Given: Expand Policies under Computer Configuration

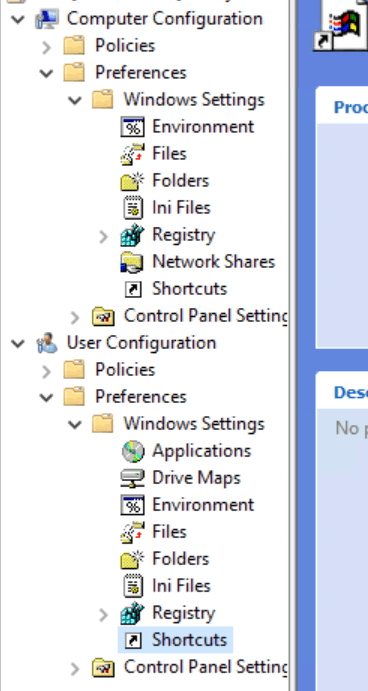Looking at the screenshot, I should coord(46,47).
